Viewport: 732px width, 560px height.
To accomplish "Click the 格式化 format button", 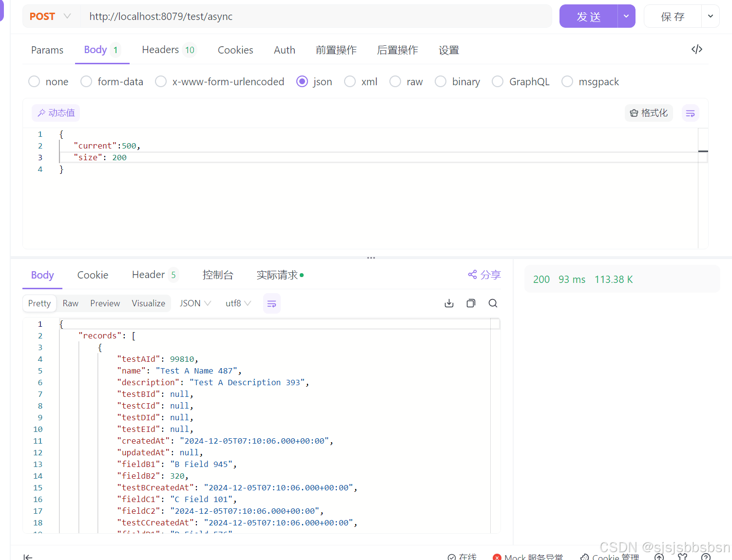I will pos(649,113).
